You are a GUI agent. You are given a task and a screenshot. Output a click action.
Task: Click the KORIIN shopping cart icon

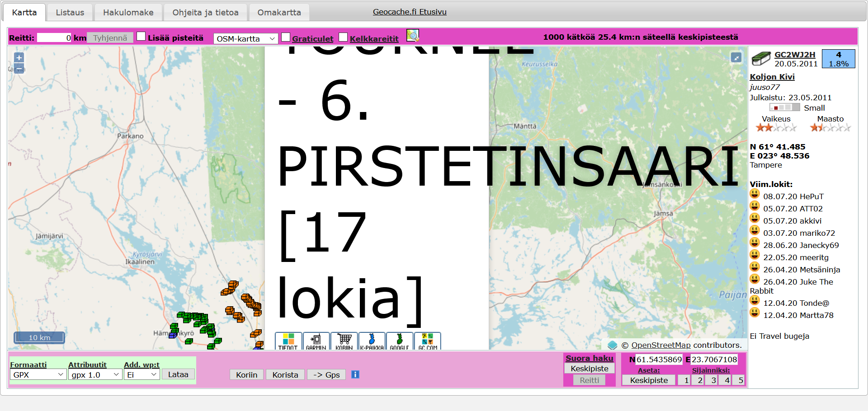(344, 341)
